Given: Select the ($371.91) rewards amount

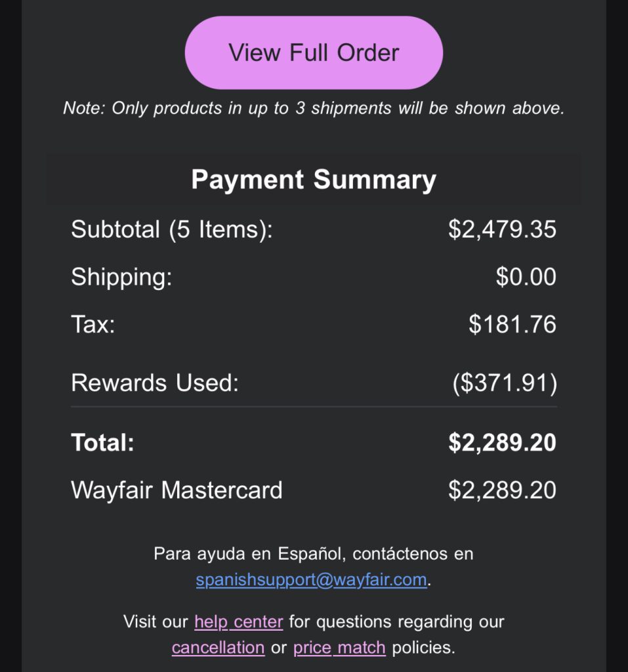Looking at the screenshot, I should coord(505,383).
